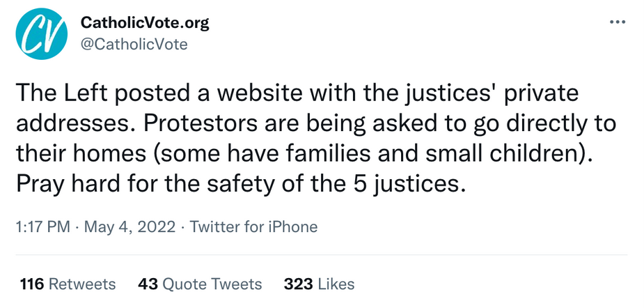Click the number 43 in stats
The image size is (644, 308).
[x=148, y=284]
